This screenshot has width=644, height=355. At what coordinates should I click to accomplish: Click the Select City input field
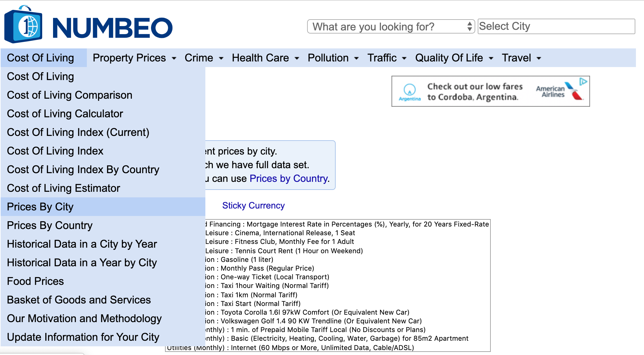pyautogui.click(x=556, y=26)
